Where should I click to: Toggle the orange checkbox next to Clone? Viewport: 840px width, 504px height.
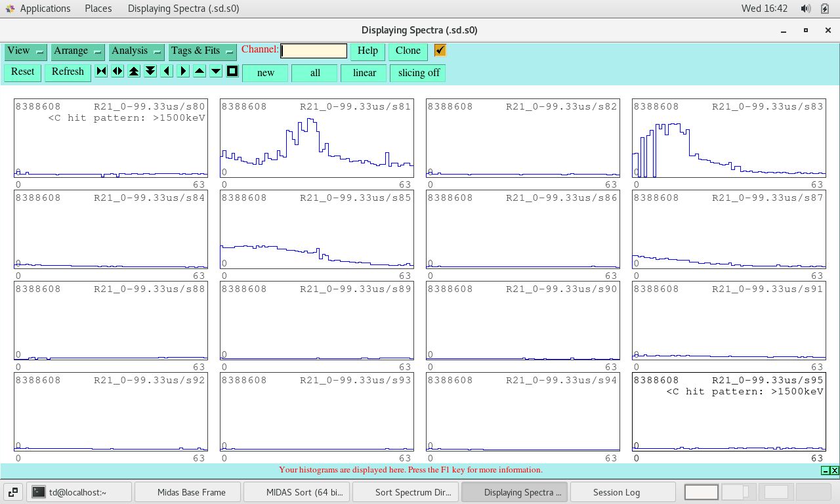point(440,51)
